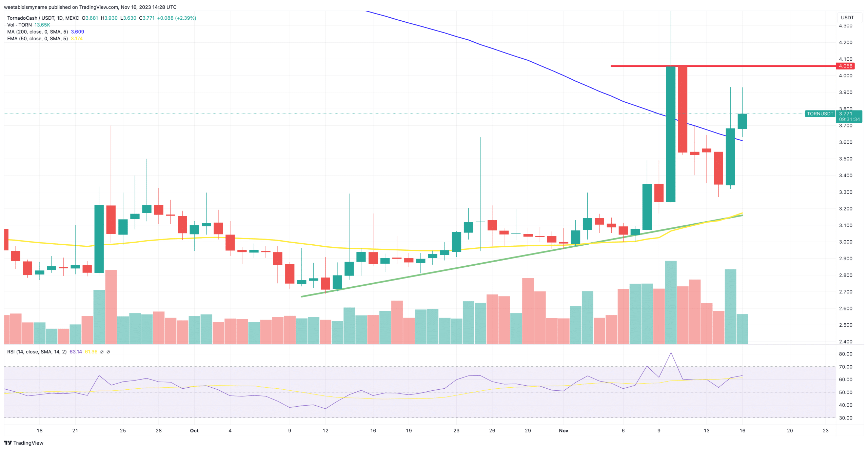Viewport: 868px width, 450px height.
Task: Select the TornadoCash / USDT, 1D, MEXC title
Action: click(x=43, y=18)
